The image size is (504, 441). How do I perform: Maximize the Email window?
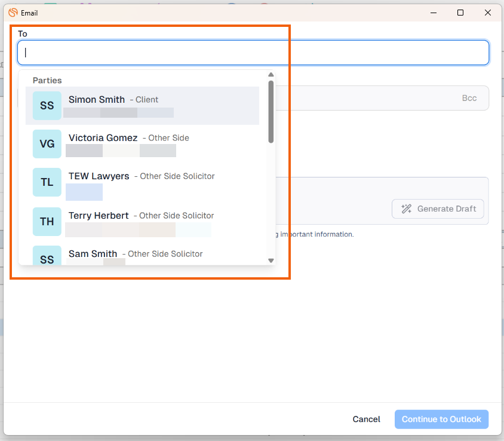460,13
